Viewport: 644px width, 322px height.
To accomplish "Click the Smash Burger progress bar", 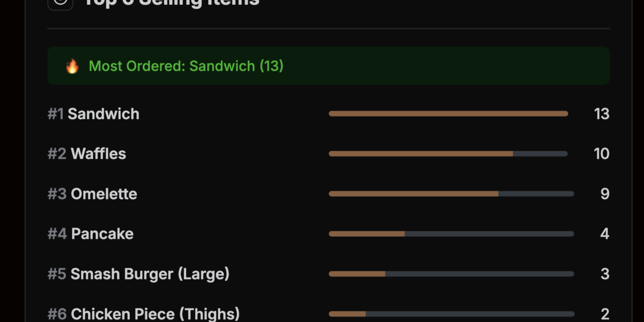I will pos(451,274).
